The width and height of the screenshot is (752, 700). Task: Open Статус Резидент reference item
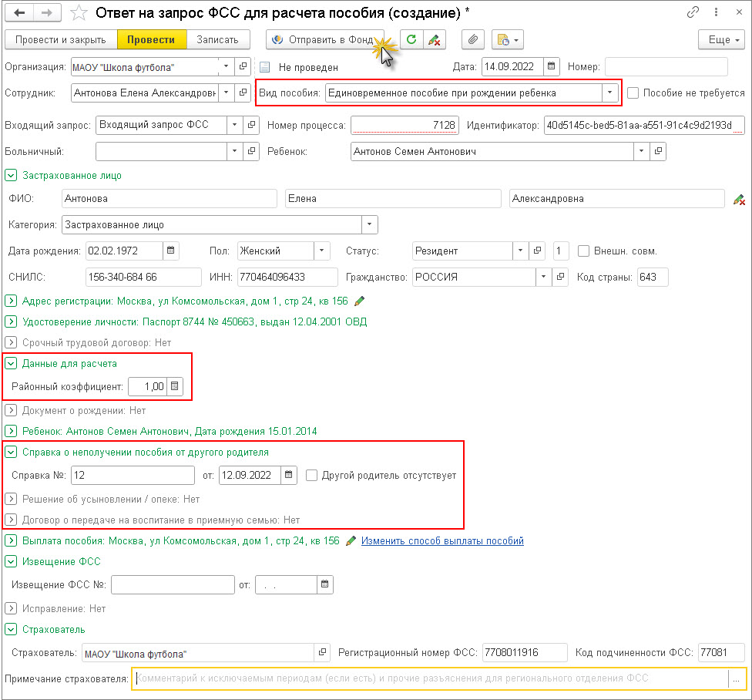pos(537,251)
